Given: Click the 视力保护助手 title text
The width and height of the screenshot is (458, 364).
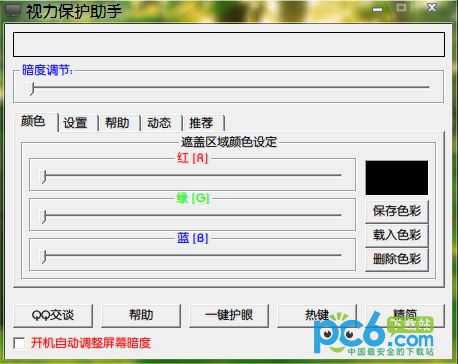Looking at the screenshot, I should pos(74,11).
